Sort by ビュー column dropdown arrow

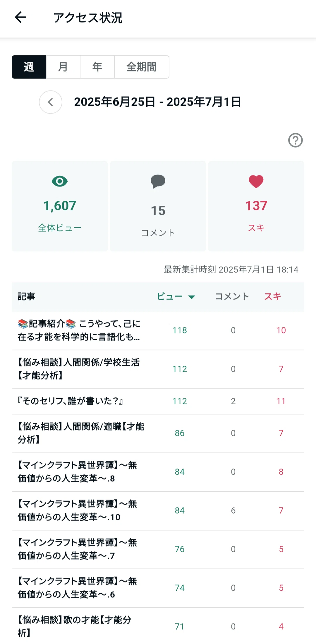192,297
